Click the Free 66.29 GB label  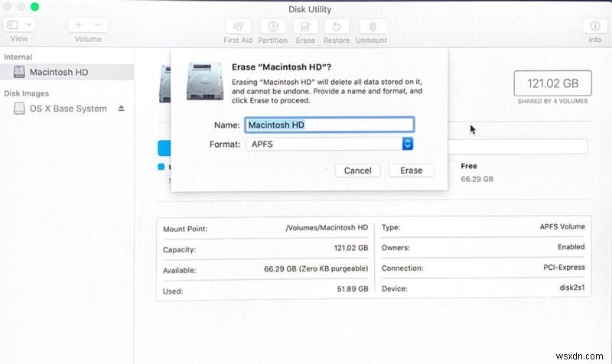click(x=477, y=173)
